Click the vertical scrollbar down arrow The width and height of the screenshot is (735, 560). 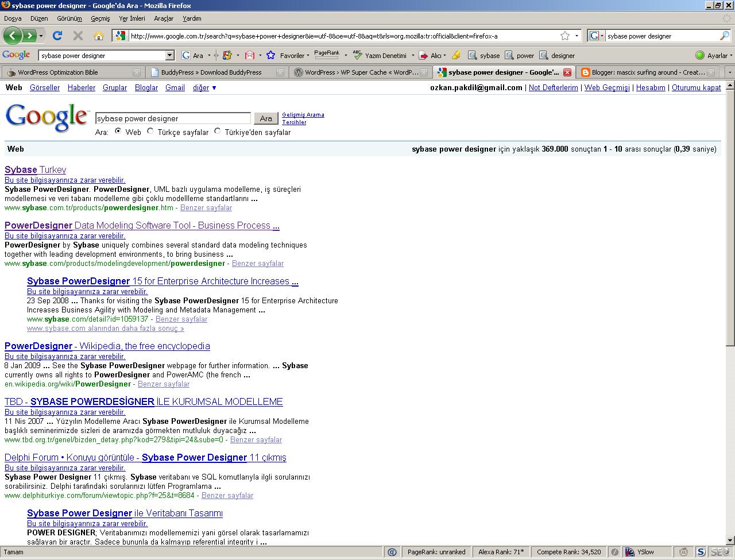coord(730,540)
